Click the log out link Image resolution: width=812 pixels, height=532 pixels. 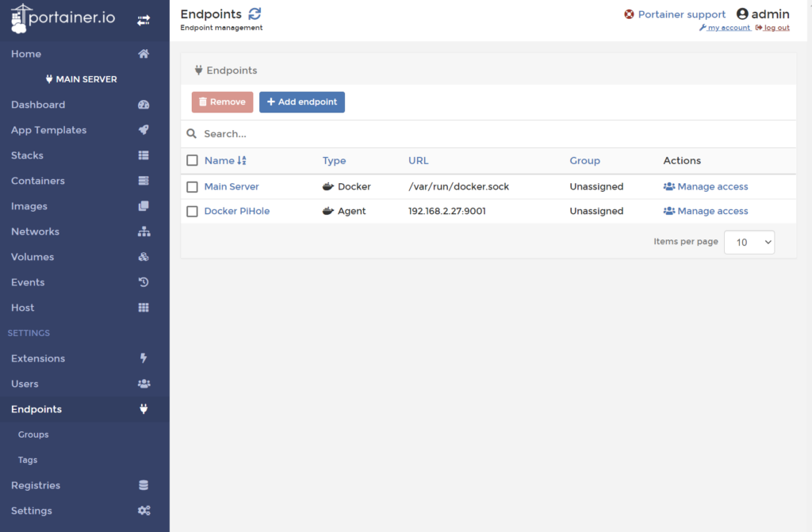click(x=772, y=28)
